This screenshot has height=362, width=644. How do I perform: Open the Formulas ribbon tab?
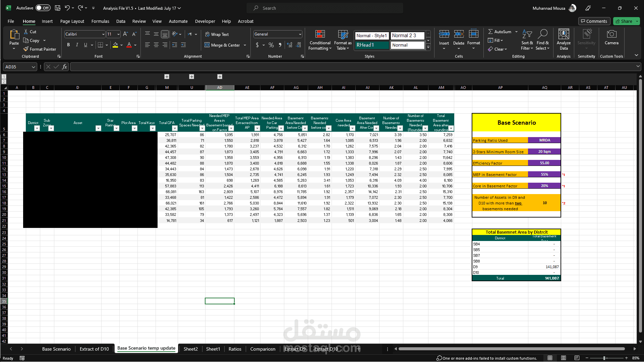point(100,21)
